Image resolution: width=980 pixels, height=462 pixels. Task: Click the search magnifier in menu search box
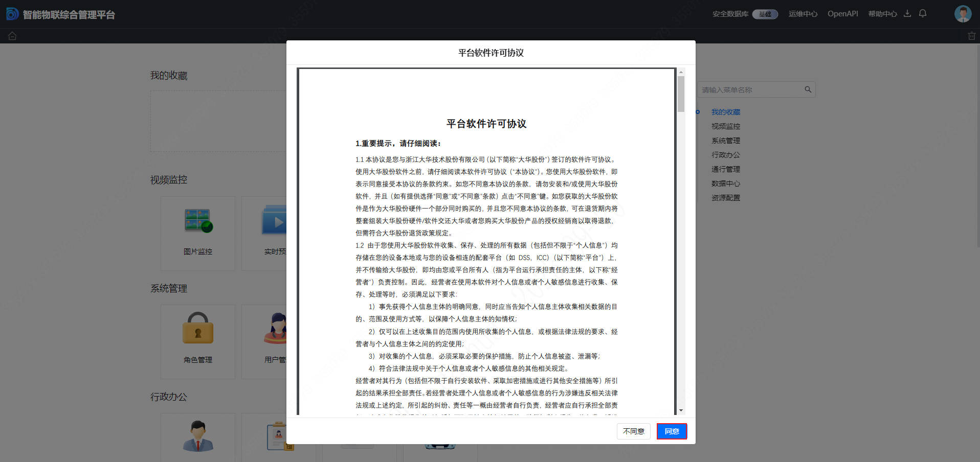(x=808, y=89)
